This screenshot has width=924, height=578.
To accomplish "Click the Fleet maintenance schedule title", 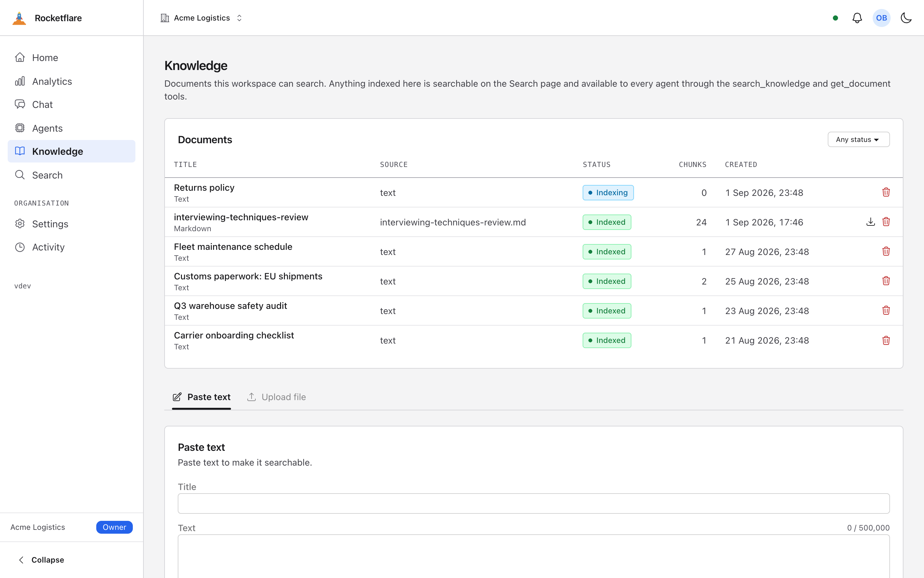I will point(233,247).
